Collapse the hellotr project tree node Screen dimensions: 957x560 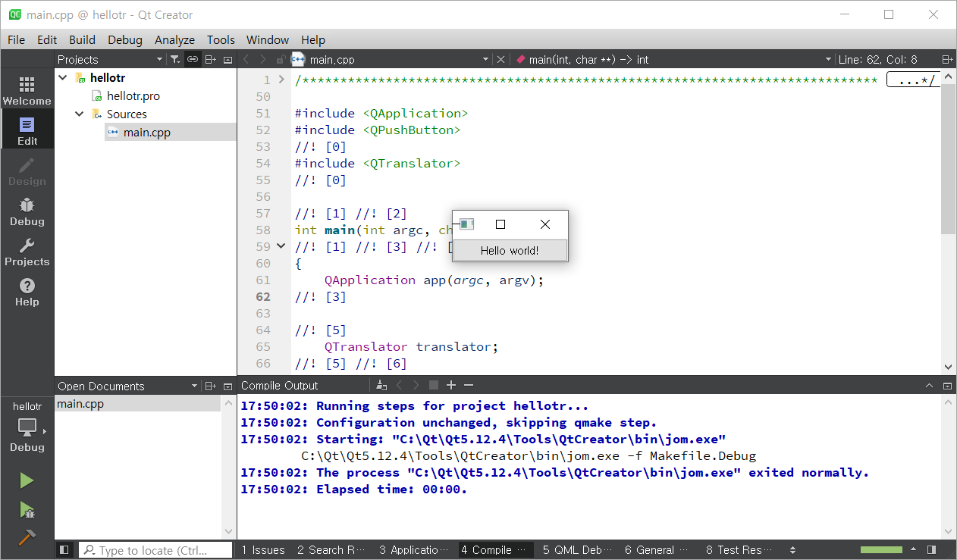64,77
